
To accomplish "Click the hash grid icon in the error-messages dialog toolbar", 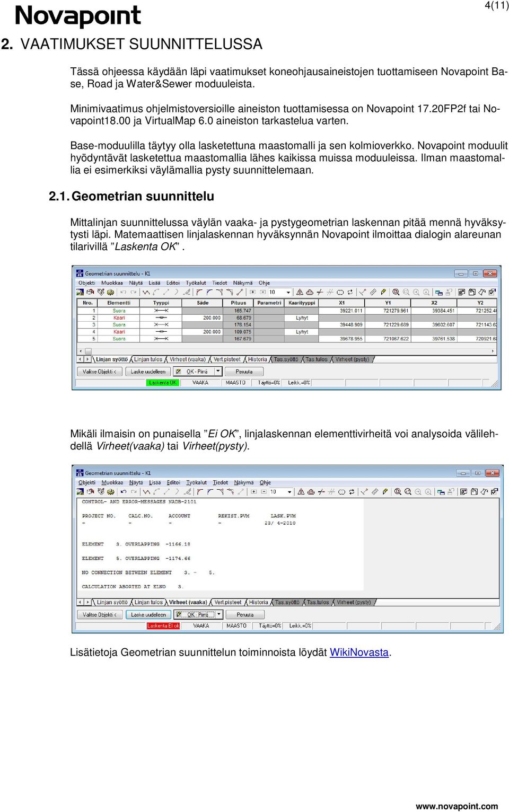I will (x=331, y=492).
